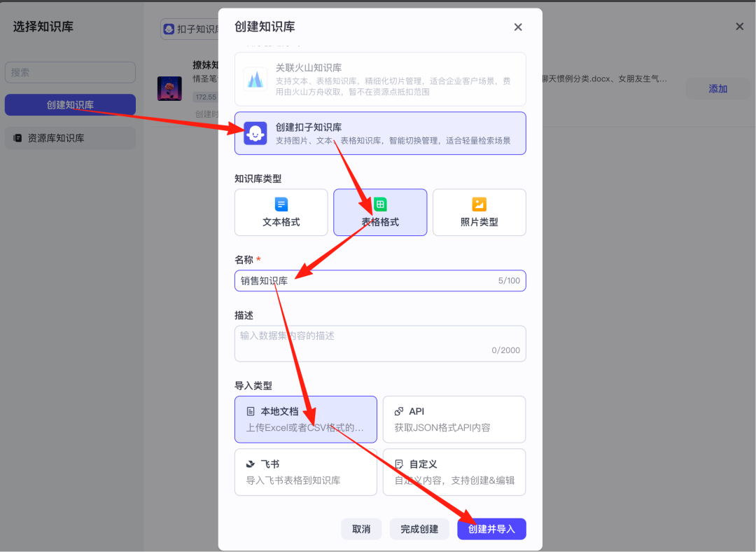Click the volcano mountain icon for 关联火山知识库
The width and height of the screenshot is (756, 552).
pyautogui.click(x=255, y=79)
